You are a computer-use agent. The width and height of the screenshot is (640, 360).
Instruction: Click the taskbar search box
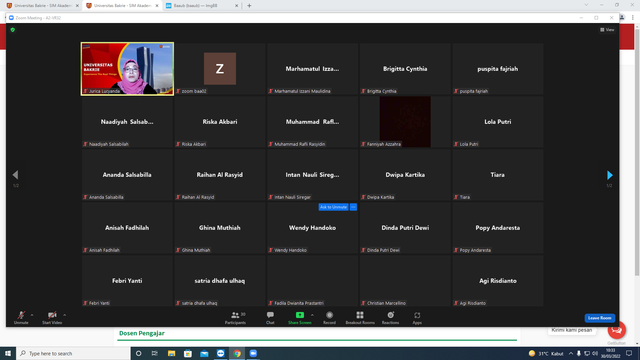(73, 353)
